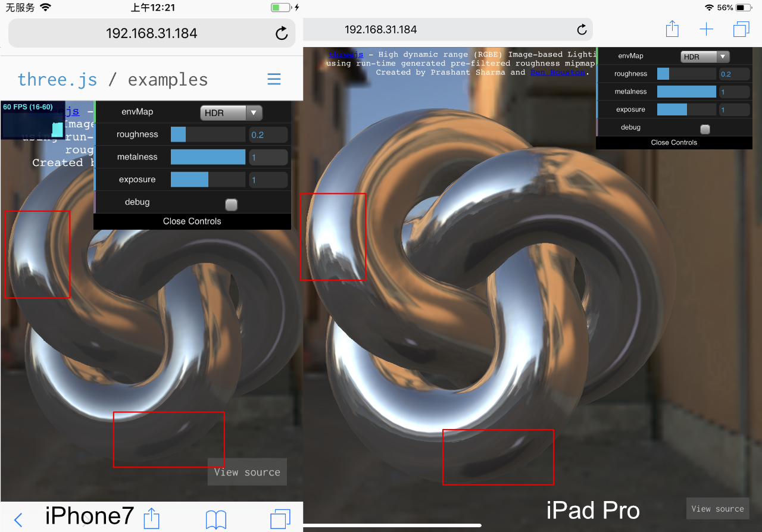The height and width of the screenshot is (532, 762).
Task: Open the Share icon in the iPad toolbar
Action: (x=672, y=29)
